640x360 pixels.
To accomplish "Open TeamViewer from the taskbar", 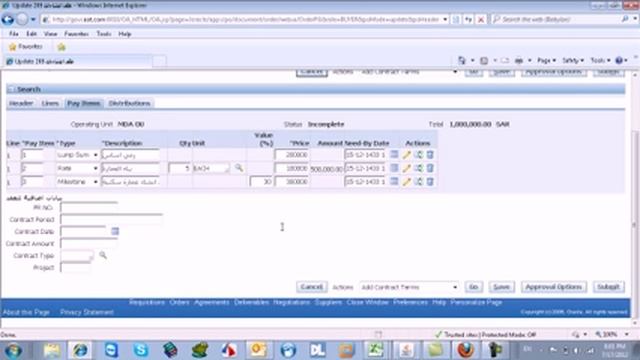I will coord(111,350).
